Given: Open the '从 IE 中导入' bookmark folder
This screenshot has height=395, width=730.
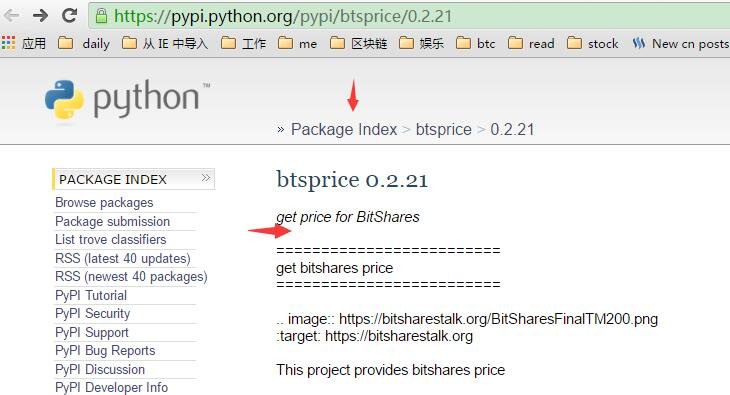Looking at the screenshot, I should 165,43.
